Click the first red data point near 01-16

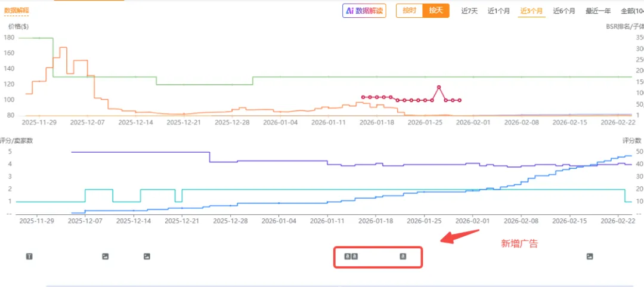(363, 97)
